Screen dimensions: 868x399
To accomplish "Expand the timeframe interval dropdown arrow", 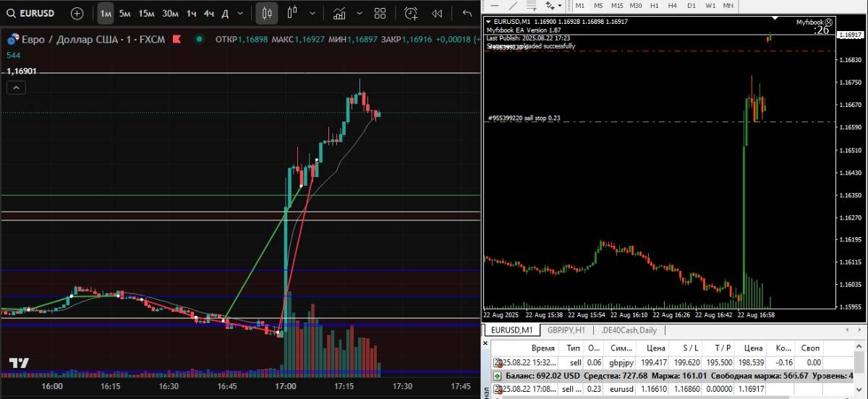I will tap(240, 13).
